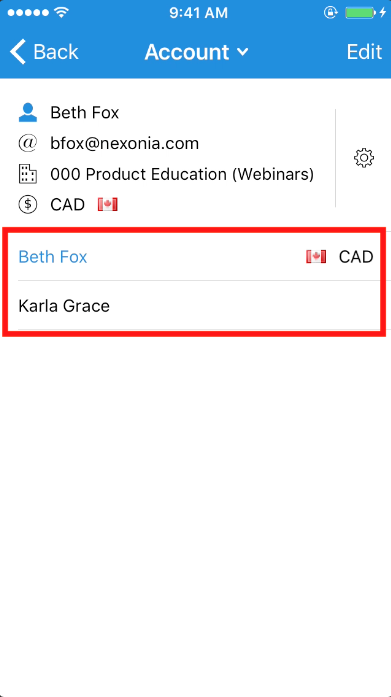Viewport: 391px width, 697px height.
Task: Tap the Beth Fox name in profile header
Action: (x=84, y=113)
